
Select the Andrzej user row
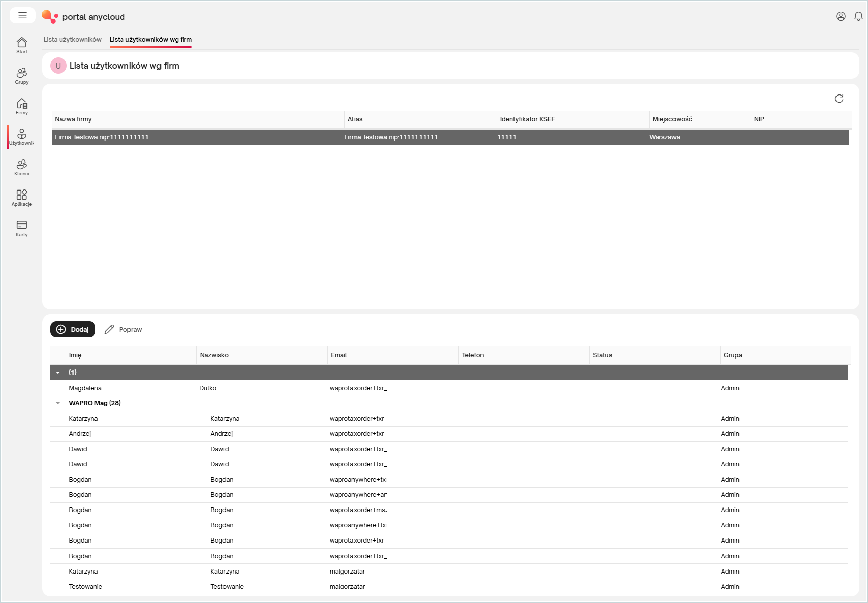[449, 434]
